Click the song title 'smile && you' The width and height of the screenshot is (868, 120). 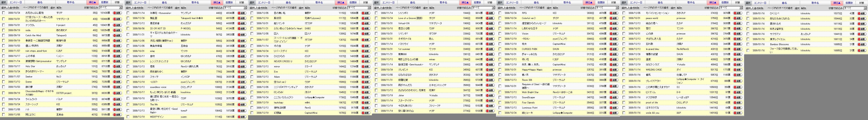652,113
